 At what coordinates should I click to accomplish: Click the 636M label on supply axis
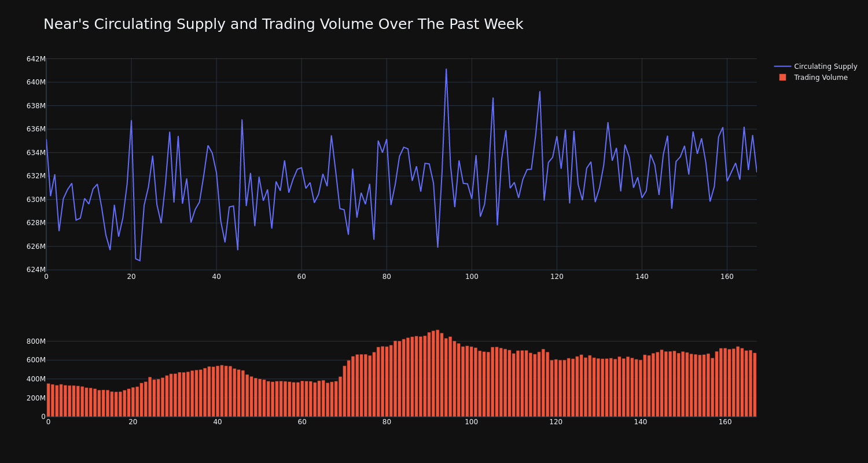[x=36, y=129]
